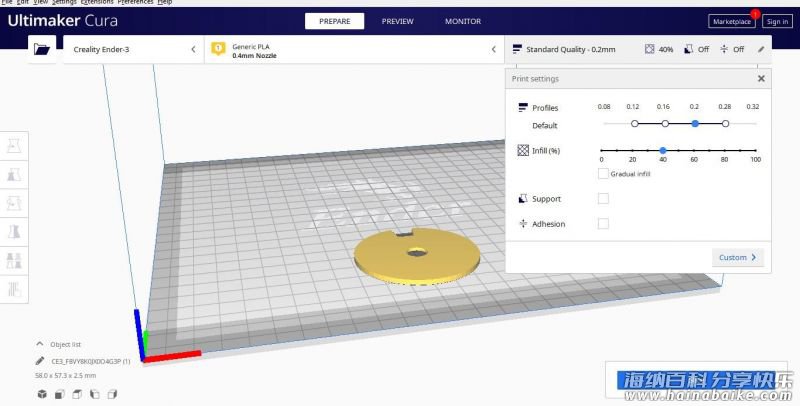Switch to front view cube icon

[60, 394]
